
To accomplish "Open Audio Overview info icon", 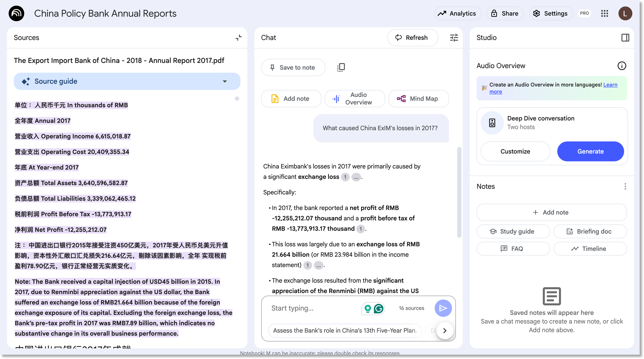I will click(x=622, y=66).
